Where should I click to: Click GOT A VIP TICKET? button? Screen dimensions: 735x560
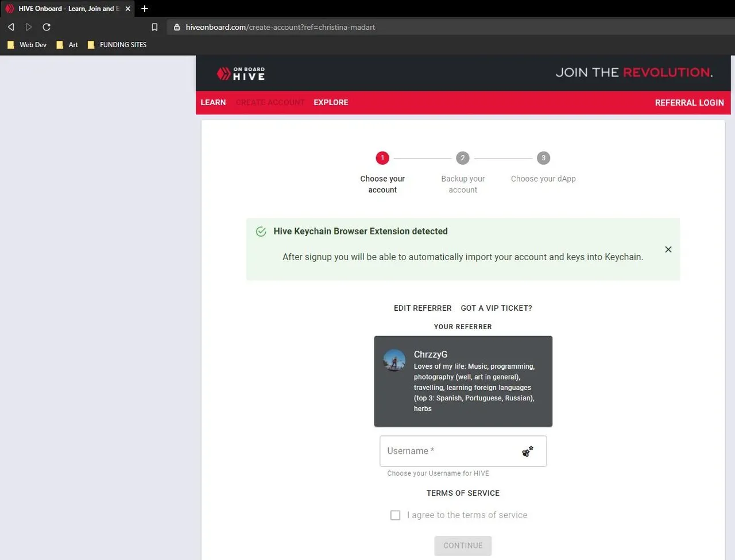(496, 308)
